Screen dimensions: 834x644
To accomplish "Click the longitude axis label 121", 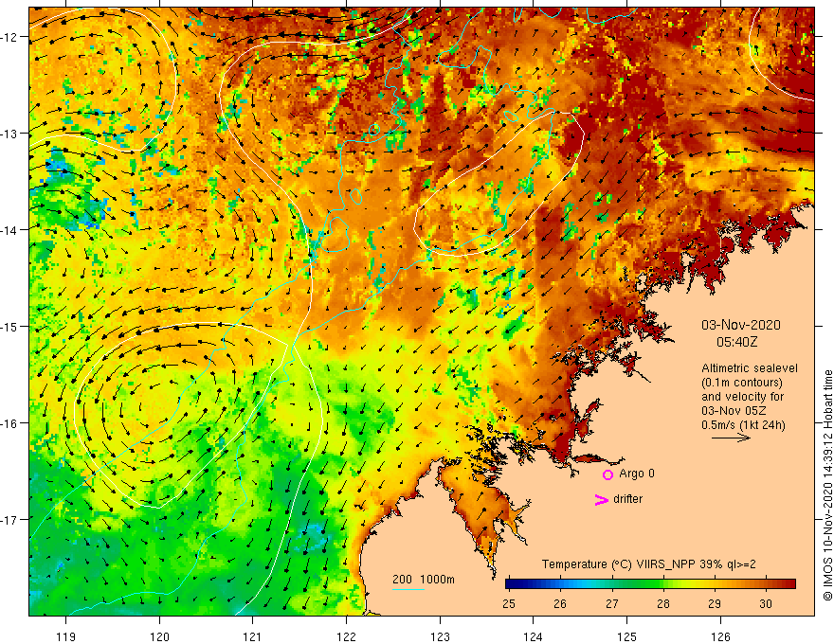I will (x=253, y=636).
